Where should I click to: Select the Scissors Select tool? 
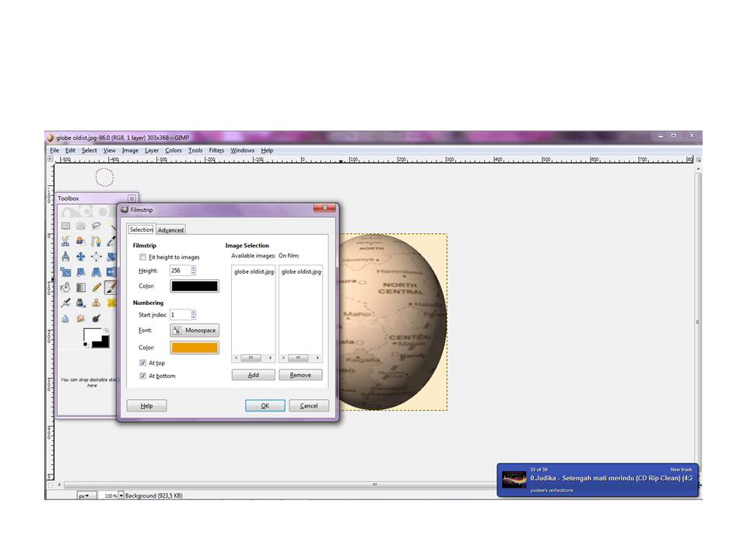(65, 241)
